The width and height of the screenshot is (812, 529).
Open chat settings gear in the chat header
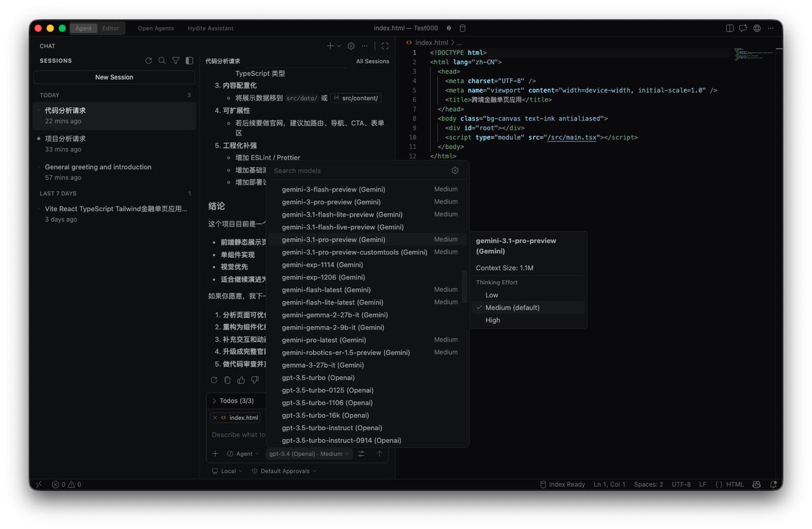[351, 46]
